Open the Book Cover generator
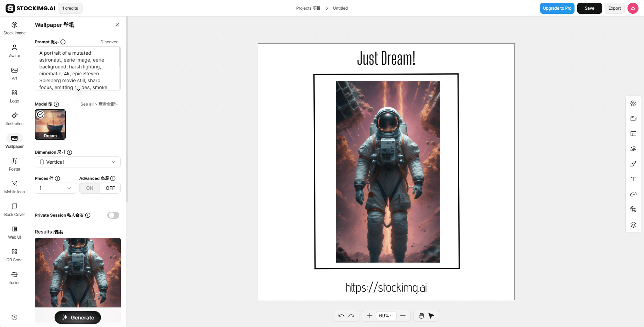Viewport: 644px width, 327px height. (x=14, y=209)
